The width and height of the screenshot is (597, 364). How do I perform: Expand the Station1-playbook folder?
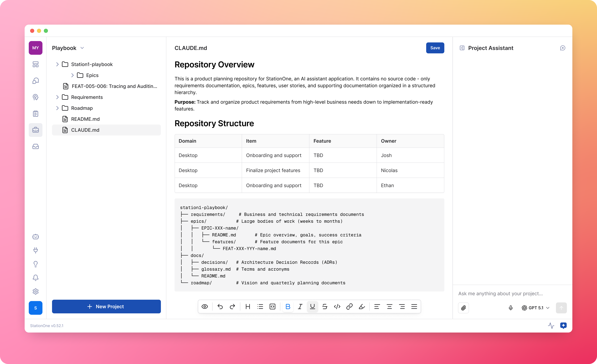click(57, 64)
